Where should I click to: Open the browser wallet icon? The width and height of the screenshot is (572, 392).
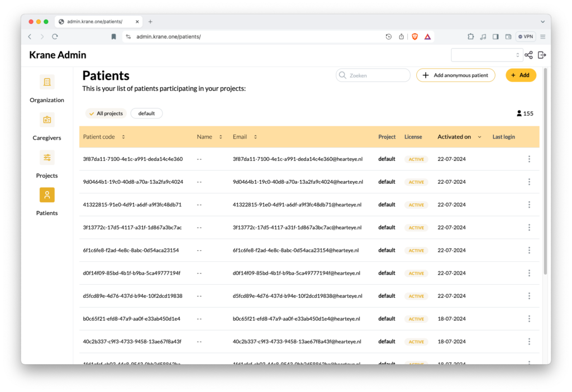click(x=508, y=36)
